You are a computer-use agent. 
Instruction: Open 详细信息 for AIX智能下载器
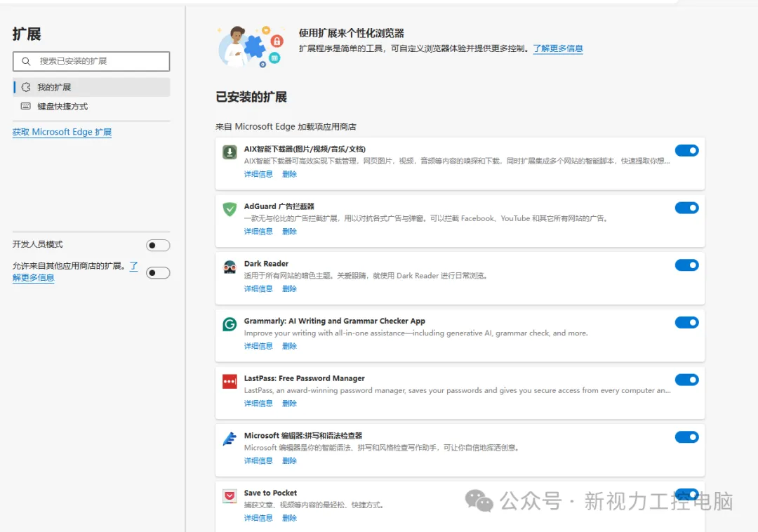[x=258, y=174]
